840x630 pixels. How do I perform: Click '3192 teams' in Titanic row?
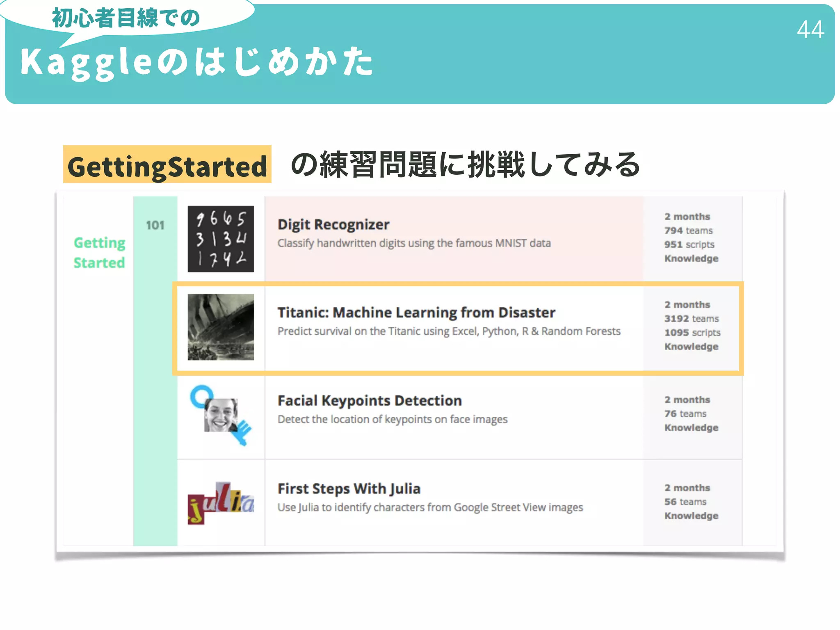(x=692, y=319)
